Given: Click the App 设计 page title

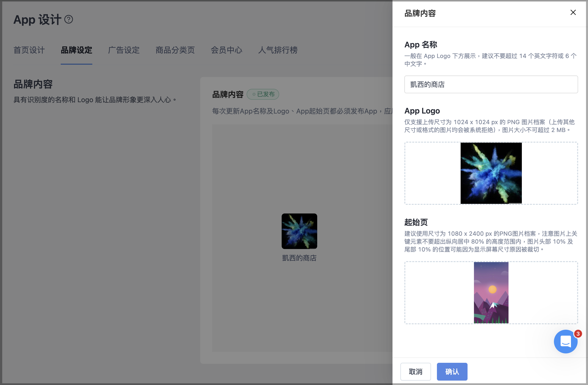Looking at the screenshot, I should click(x=37, y=19).
